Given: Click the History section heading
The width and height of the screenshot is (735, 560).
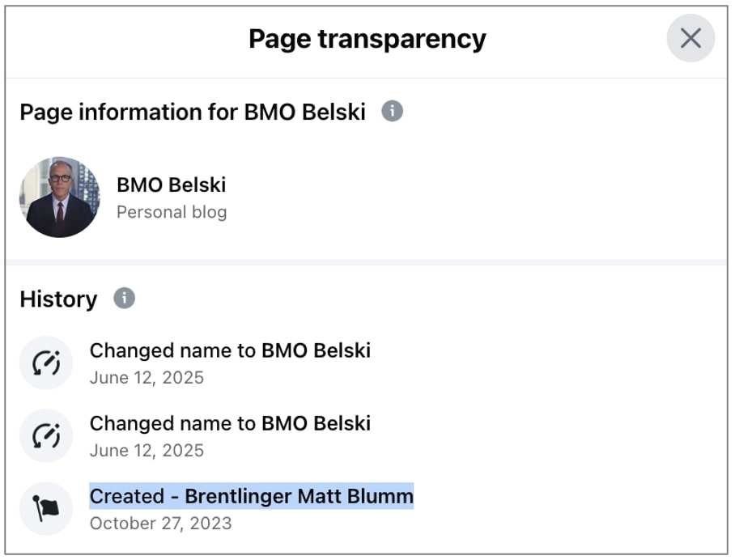Looking at the screenshot, I should (58, 299).
